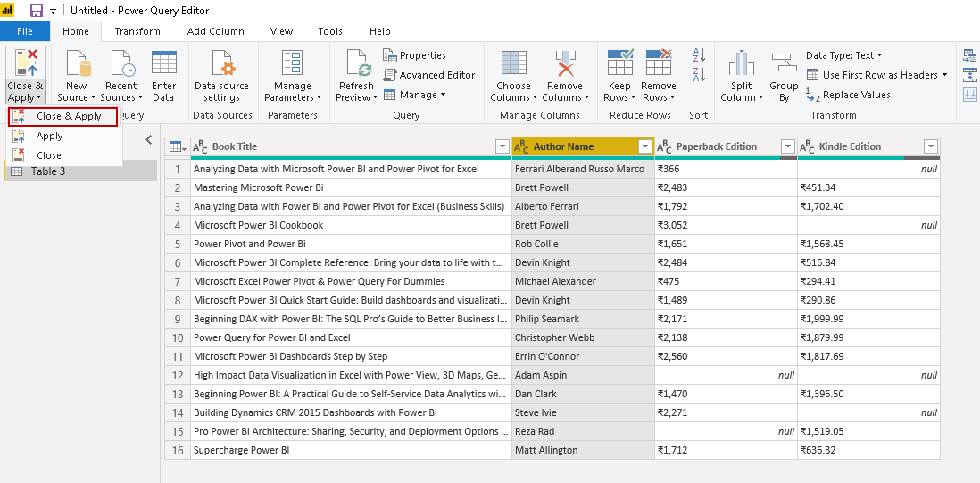Sort ascending using the A-Z icon

[699, 55]
